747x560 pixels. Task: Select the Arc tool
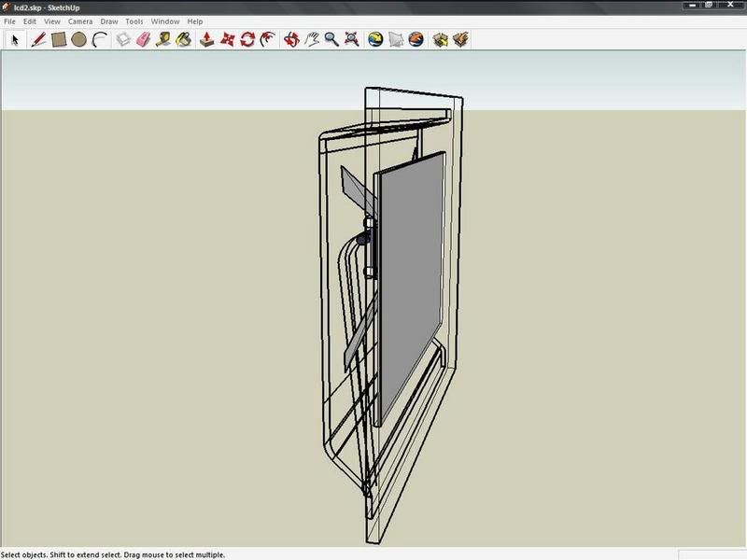pos(100,39)
